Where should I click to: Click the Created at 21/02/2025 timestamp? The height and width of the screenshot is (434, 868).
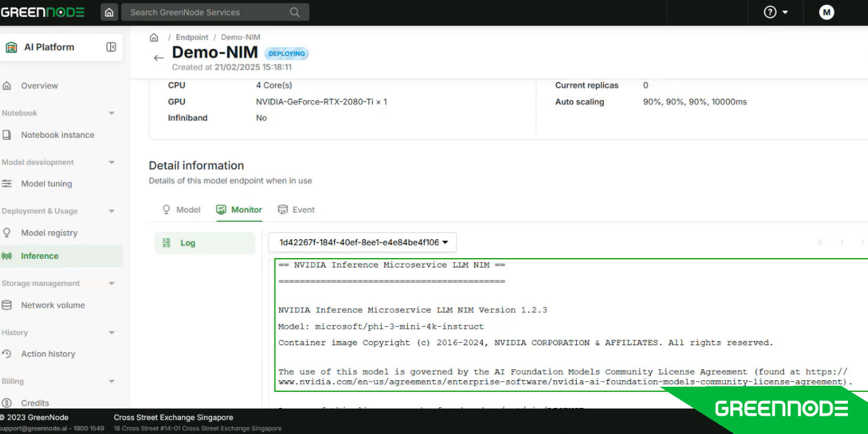point(232,67)
